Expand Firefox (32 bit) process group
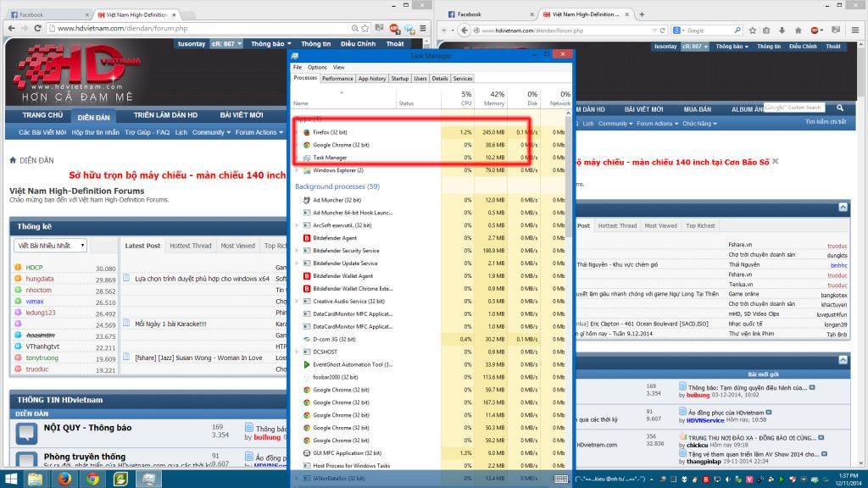The width and height of the screenshot is (868, 488). [x=298, y=132]
